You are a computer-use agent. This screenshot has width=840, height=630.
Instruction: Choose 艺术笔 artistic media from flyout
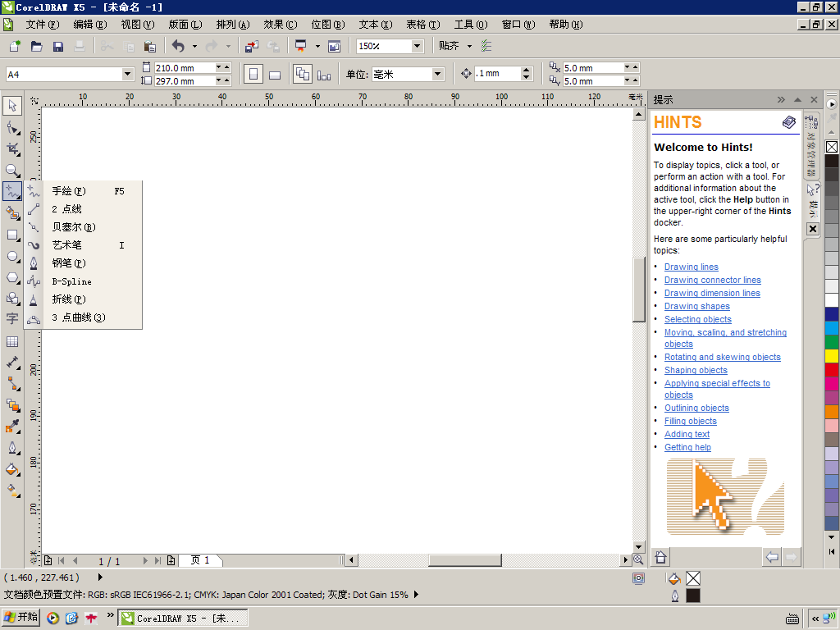coord(84,245)
